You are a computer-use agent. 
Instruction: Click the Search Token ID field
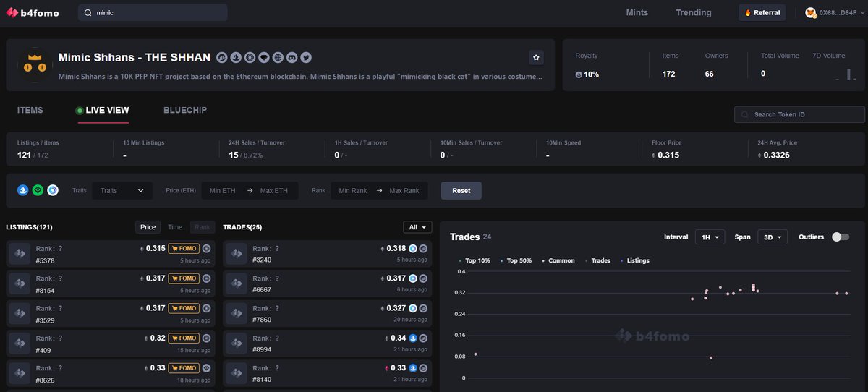coord(799,114)
